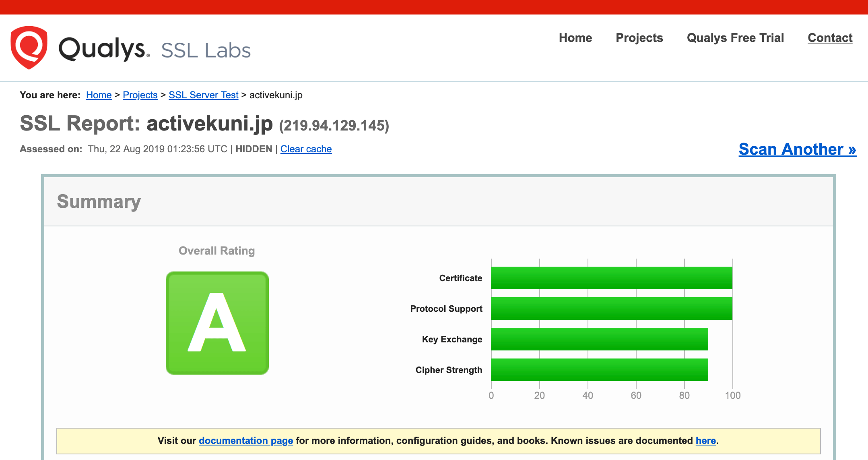Click the Protocol Support score bar
The width and height of the screenshot is (868, 460).
612,309
